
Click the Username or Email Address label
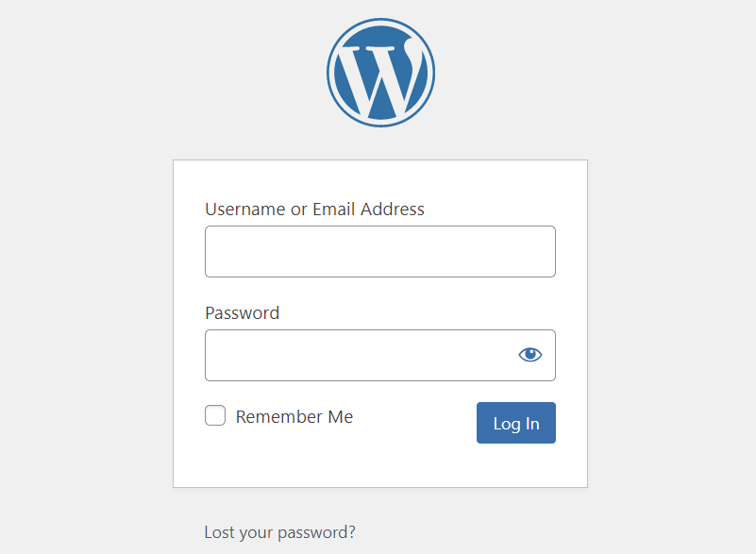[314, 210]
